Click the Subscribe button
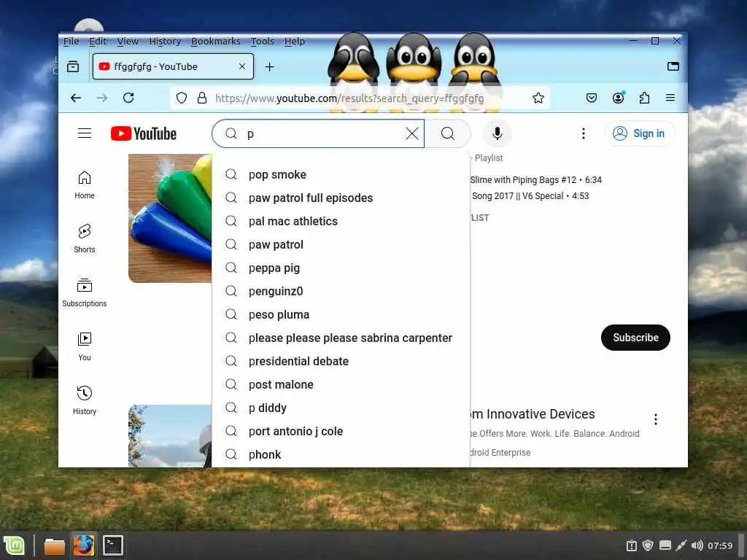Viewport: 747px width, 560px height. tap(635, 338)
